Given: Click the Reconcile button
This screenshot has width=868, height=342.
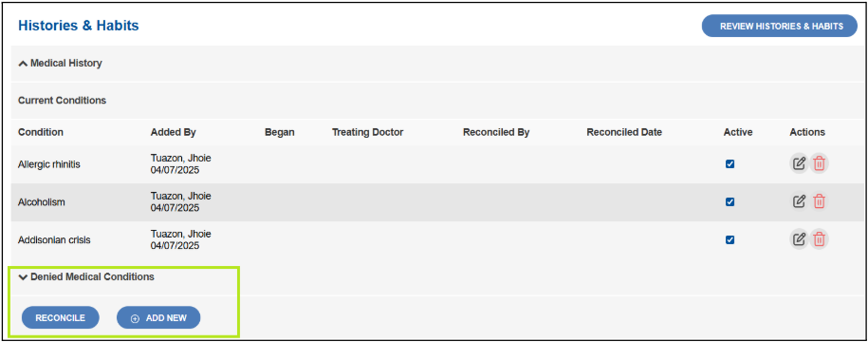Looking at the screenshot, I should (61, 317).
